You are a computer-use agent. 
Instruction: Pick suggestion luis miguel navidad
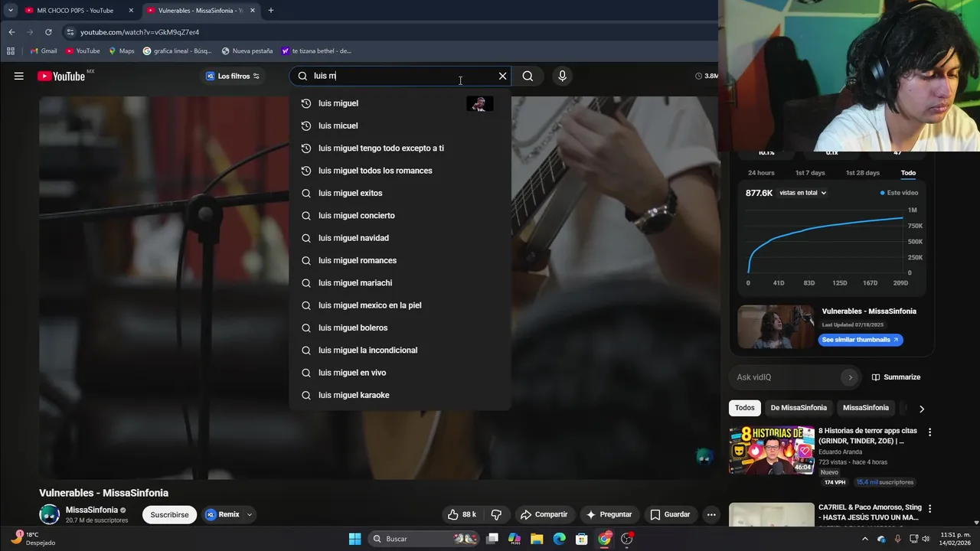coord(400,238)
